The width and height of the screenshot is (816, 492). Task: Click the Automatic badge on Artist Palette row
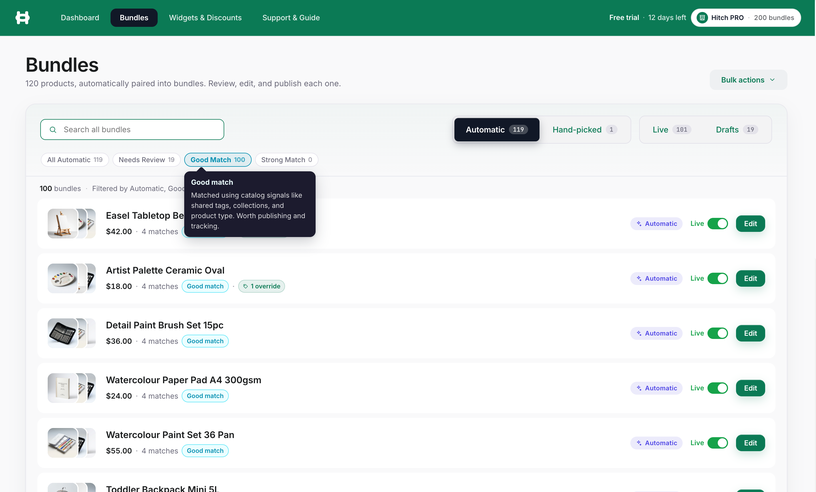[656, 279]
